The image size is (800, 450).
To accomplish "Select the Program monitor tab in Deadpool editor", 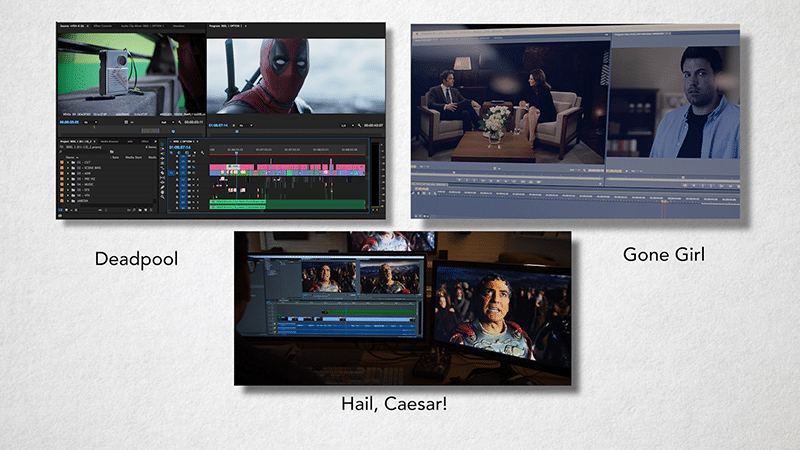I will click(226, 26).
